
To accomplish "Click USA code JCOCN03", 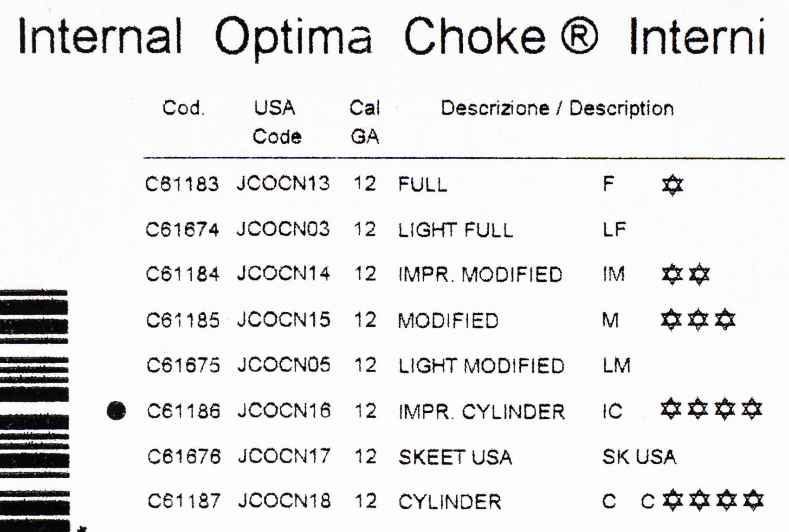I will (x=283, y=229).
